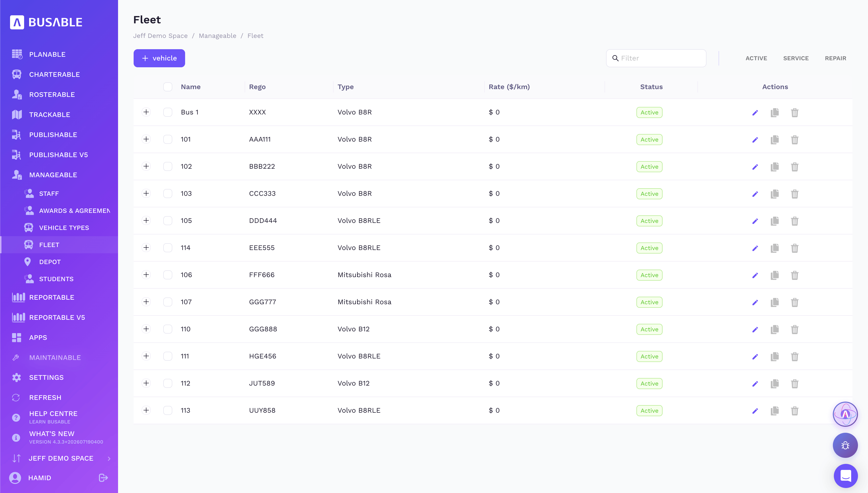Check the box for Bus 1
Viewport: 868px width, 493px height.
pos(168,112)
